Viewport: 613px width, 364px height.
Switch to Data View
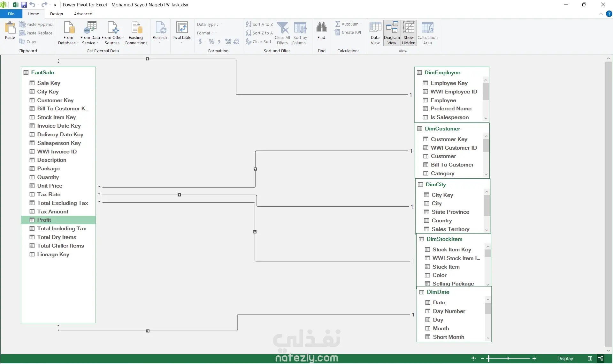point(375,33)
